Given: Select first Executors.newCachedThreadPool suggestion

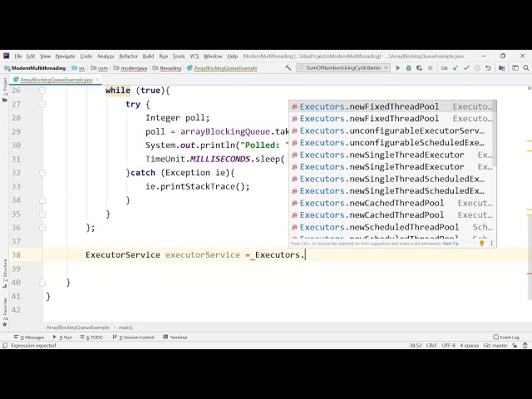Looking at the screenshot, I should point(392,203).
